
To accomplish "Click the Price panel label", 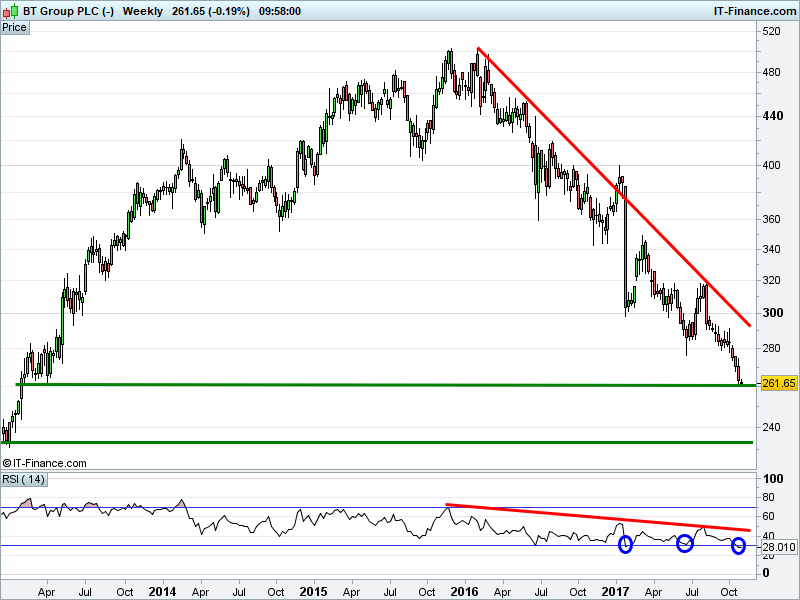I will point(14,28).
